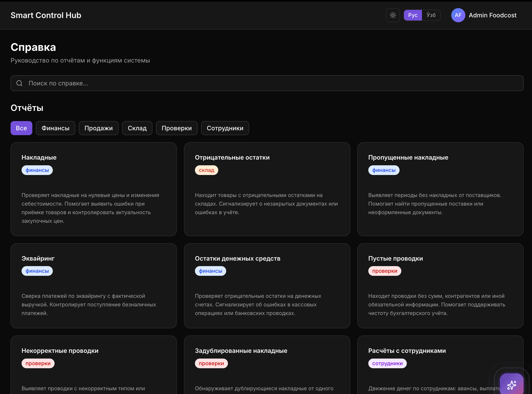This screenshot has height=394, width=532.
Task: Click the проверки tag on Некорректные проводки
Action: point(38,363)
